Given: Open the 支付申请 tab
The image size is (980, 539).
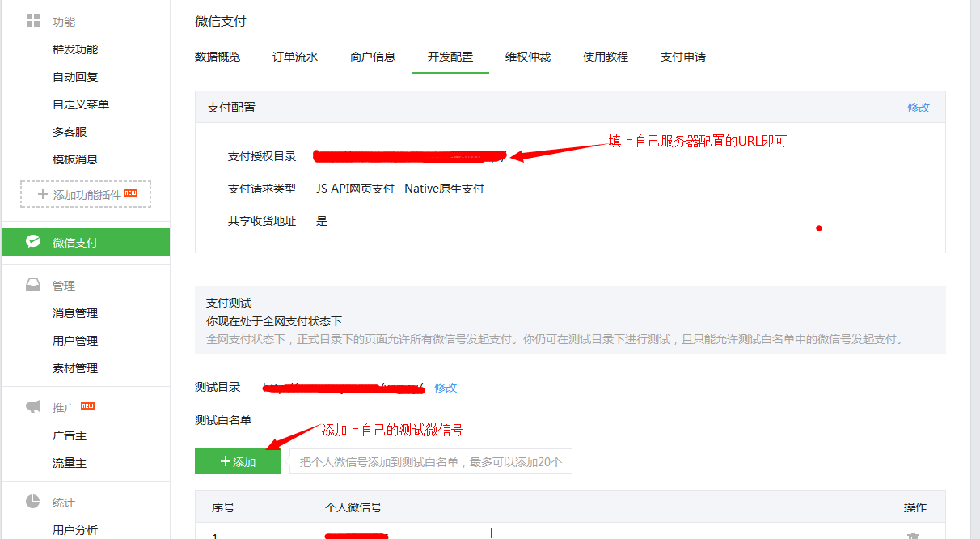Looking at the screenshot, I should [x=683, y=57].
